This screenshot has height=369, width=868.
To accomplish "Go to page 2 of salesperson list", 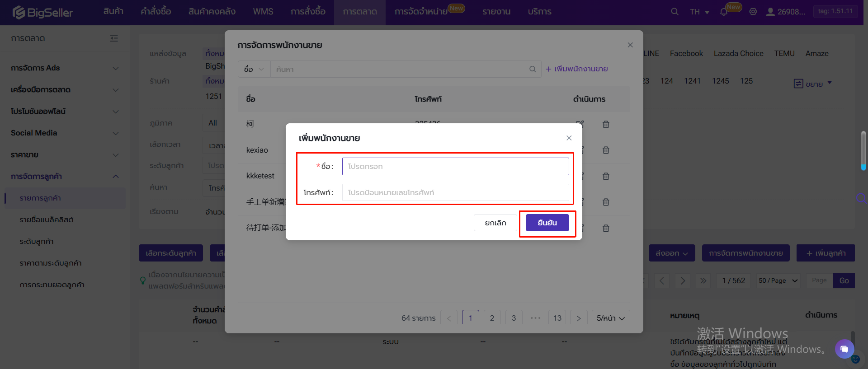I will pos(492,318).
